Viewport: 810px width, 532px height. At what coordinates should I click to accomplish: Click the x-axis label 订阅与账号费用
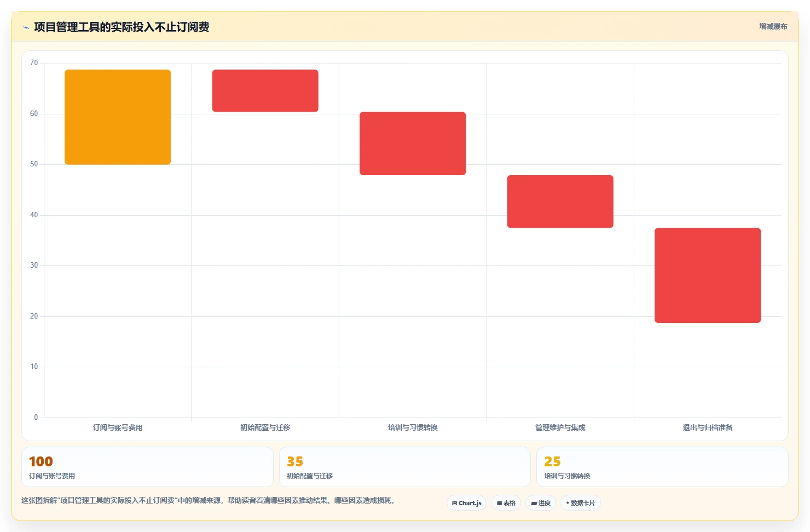click(118, 427)
